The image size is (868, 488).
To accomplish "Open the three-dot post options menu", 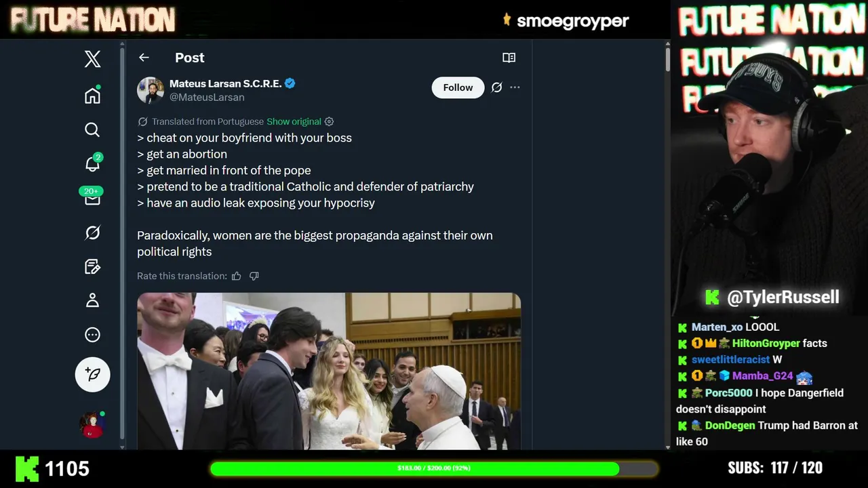I will point(515,87).
